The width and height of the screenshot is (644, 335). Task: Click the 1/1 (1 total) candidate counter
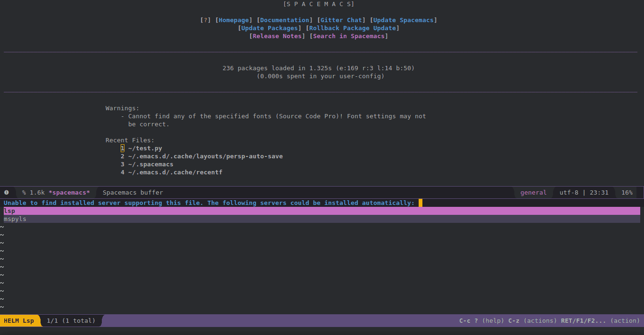[71, 321]
